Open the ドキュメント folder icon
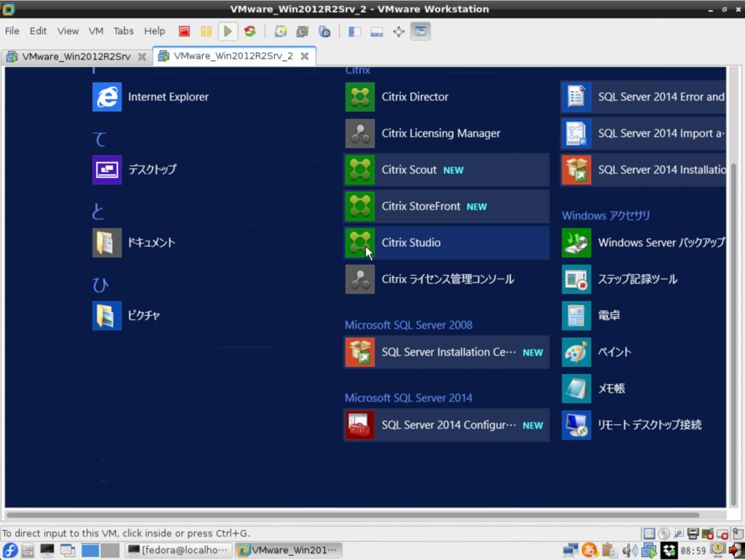This screenshot has width=745, height=560. click(x=107, y=243)
